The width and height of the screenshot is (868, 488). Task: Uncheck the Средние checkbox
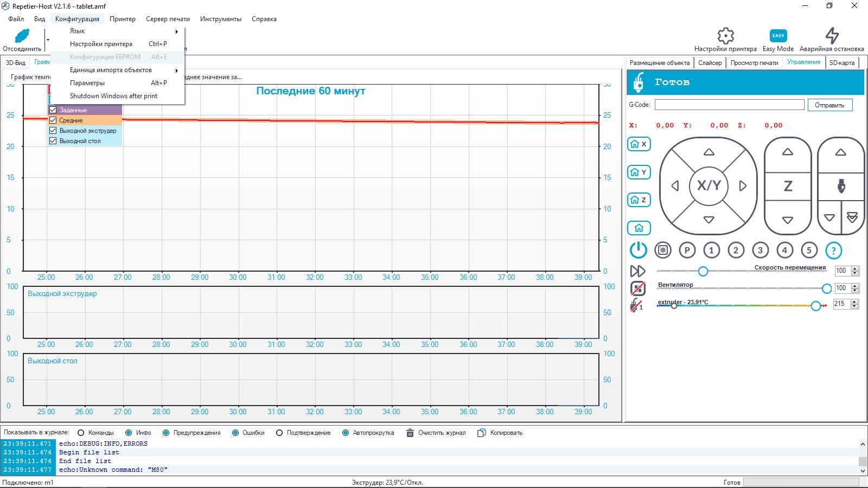(53, 120)
